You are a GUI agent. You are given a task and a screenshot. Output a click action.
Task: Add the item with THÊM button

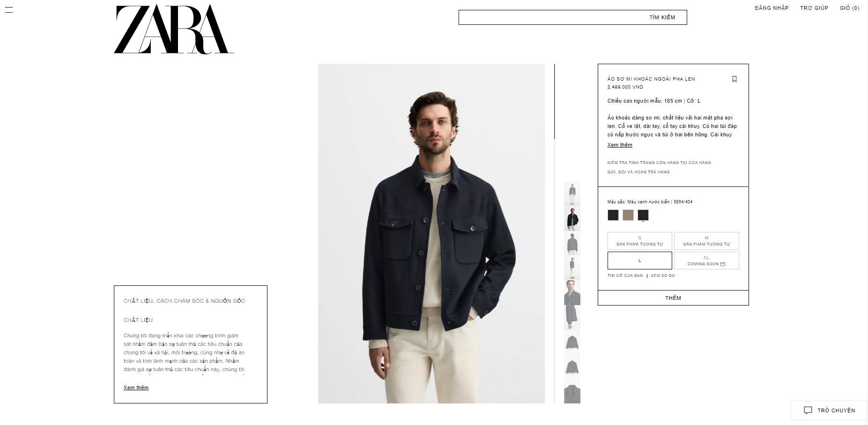click(673, 298)
